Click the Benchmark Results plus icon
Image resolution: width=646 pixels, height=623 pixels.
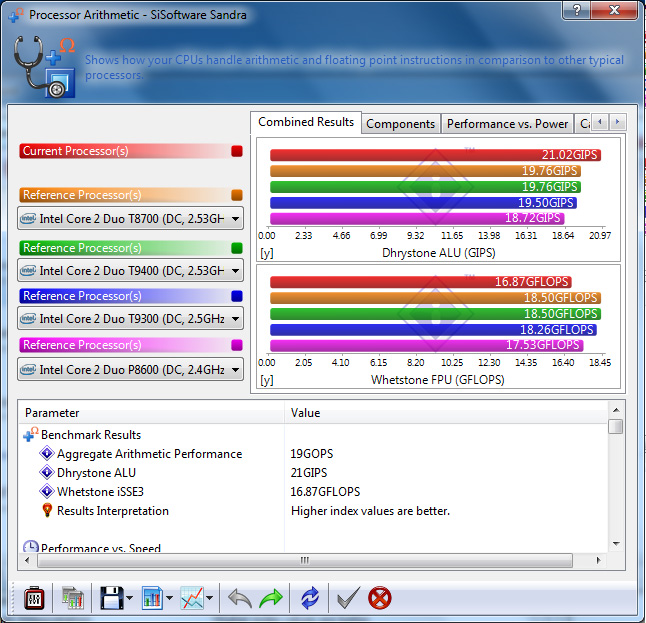[x=30, y=434]
